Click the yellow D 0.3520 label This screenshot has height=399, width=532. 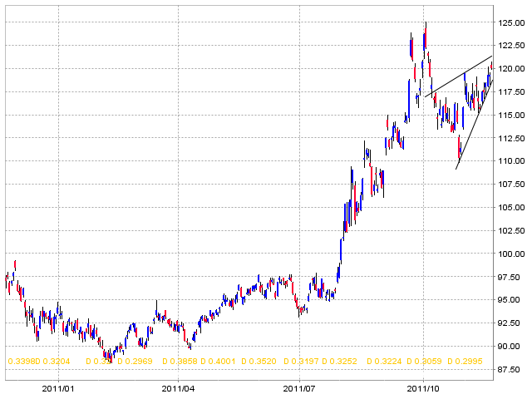coord(259,362)
